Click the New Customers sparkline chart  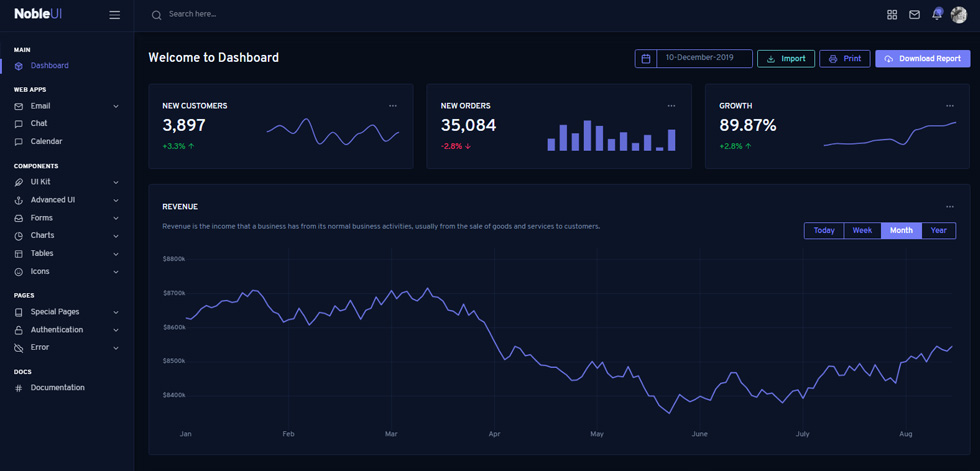click(x=333, y=132)
